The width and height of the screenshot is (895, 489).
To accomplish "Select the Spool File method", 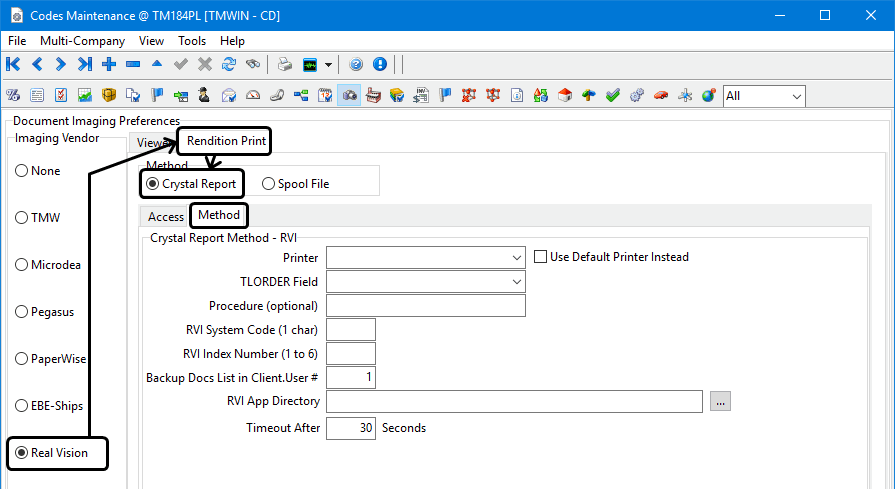I will pyautogui.click(x=270, y=184).
